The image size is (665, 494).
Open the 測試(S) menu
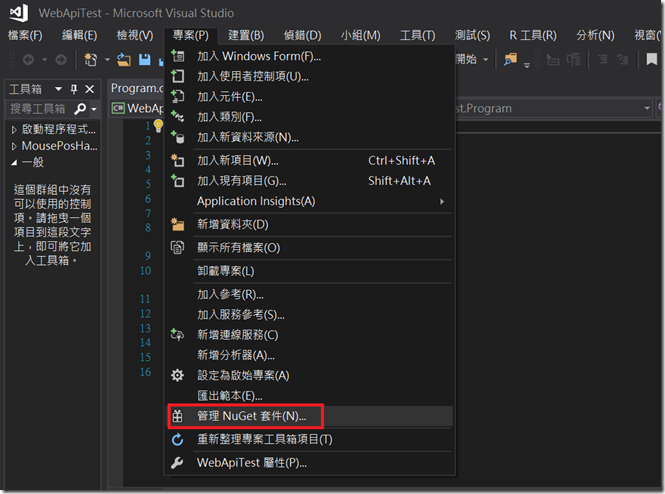(472, 35)
